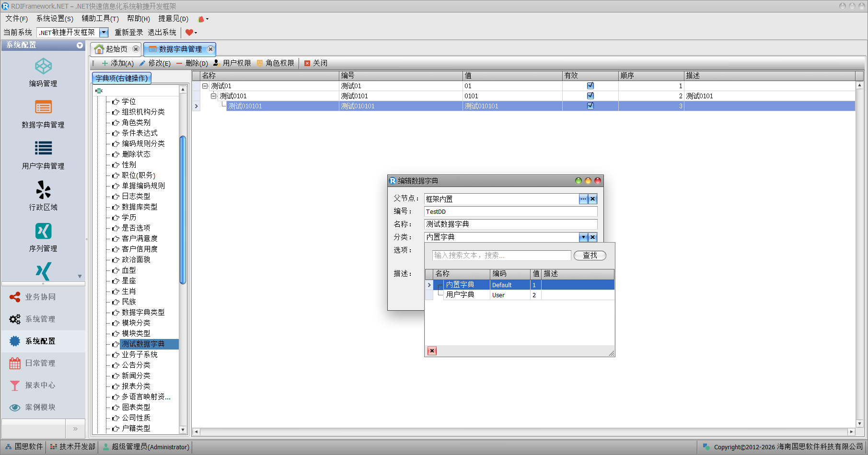This screenshot has height=455, width=868.
Task: Click the 查找 button
Action: [590, 256]
